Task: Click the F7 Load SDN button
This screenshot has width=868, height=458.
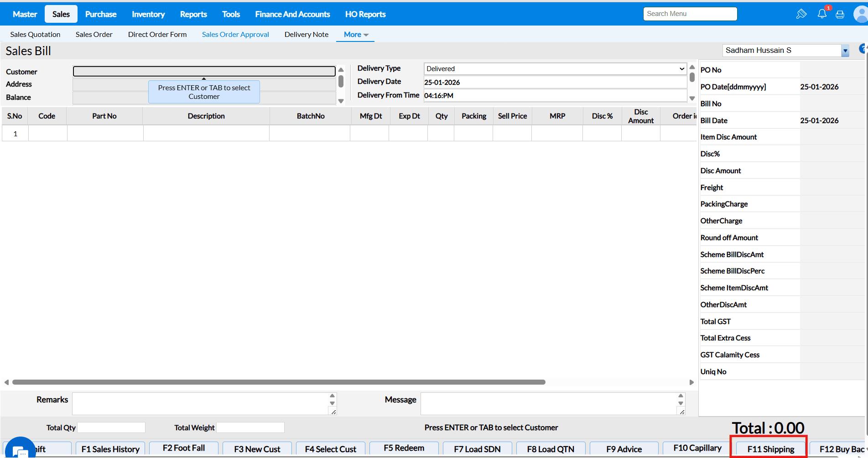Action: pos(477,449)
